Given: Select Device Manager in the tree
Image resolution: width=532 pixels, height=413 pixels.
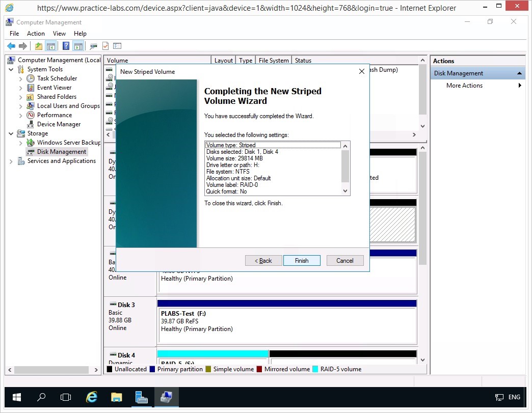Looking at the screenshot, I should click(59, 124).
